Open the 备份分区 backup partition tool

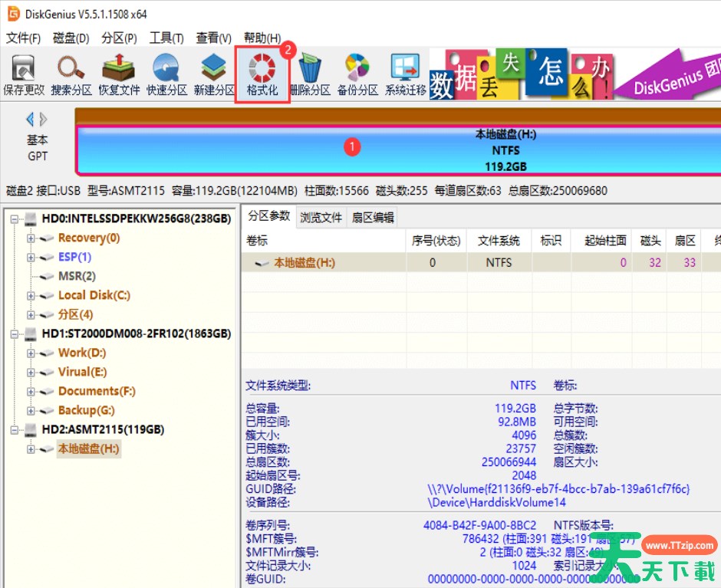tap(357, 74)
